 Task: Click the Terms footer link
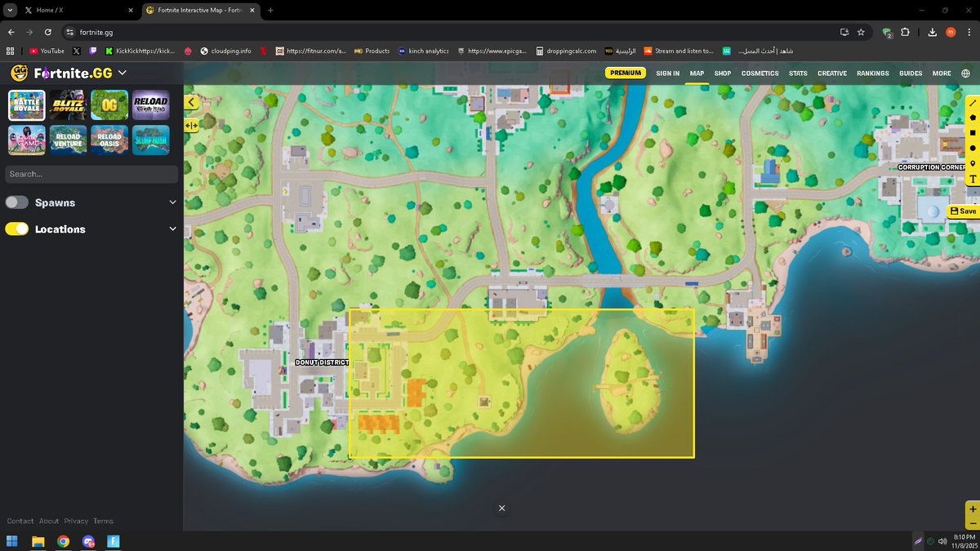tap(103, 521)
